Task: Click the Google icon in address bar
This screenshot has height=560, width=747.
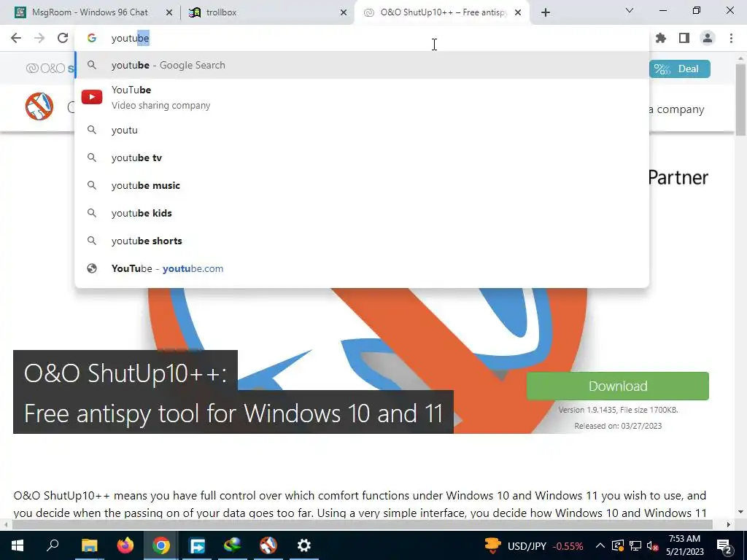Action: click(x=92, y=38)
